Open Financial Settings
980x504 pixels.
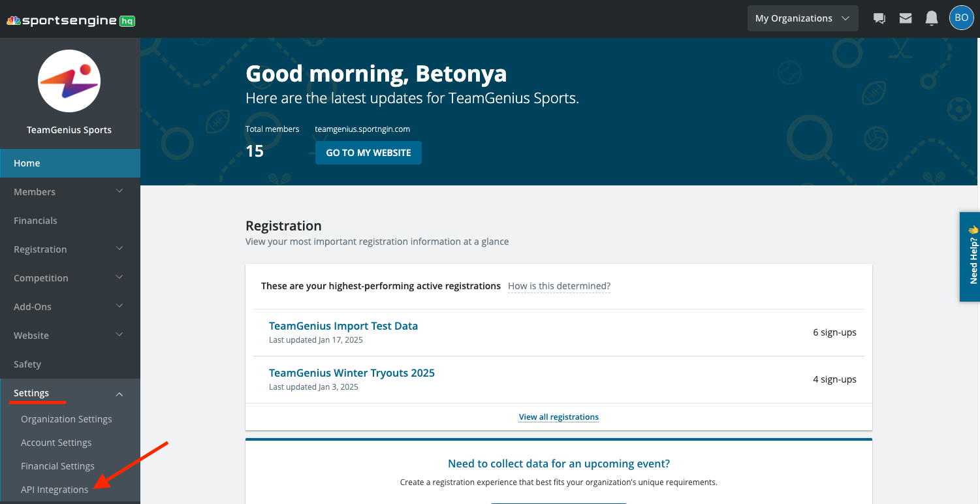57,466
